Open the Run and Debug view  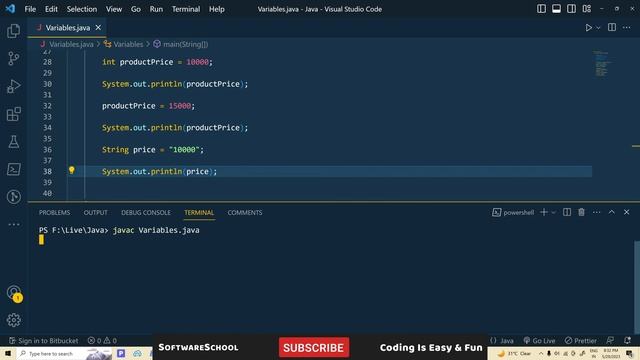click(13, 87)
